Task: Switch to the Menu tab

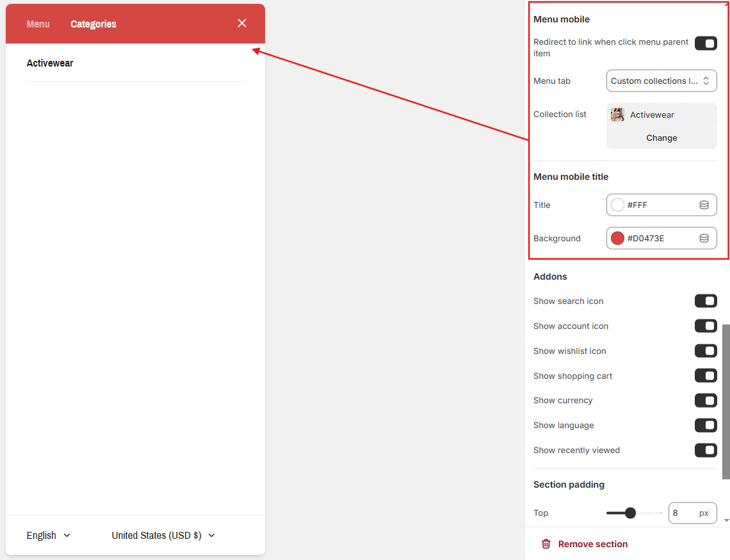Action: point(38,24)
